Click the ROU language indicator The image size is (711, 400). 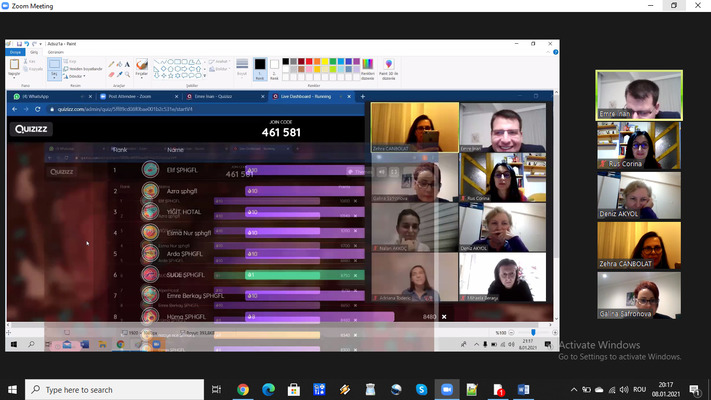639,390
